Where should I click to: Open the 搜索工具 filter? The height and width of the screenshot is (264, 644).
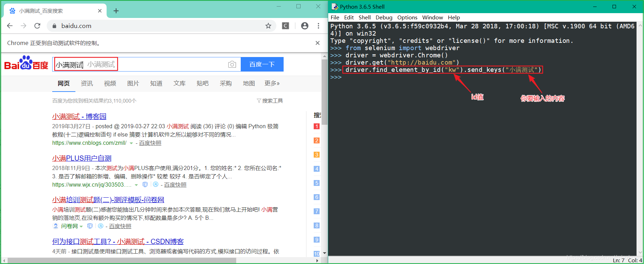(270, 101)
